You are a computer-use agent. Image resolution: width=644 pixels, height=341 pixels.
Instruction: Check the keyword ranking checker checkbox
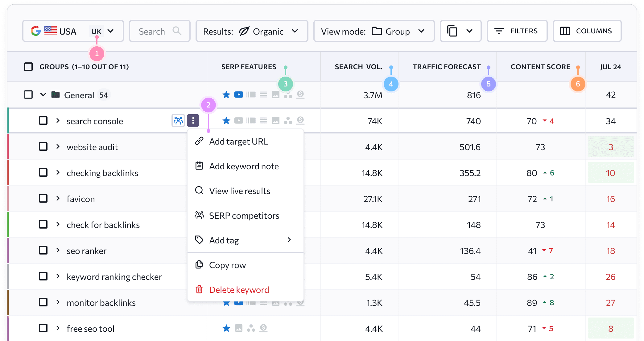click(x=43, y=276)
